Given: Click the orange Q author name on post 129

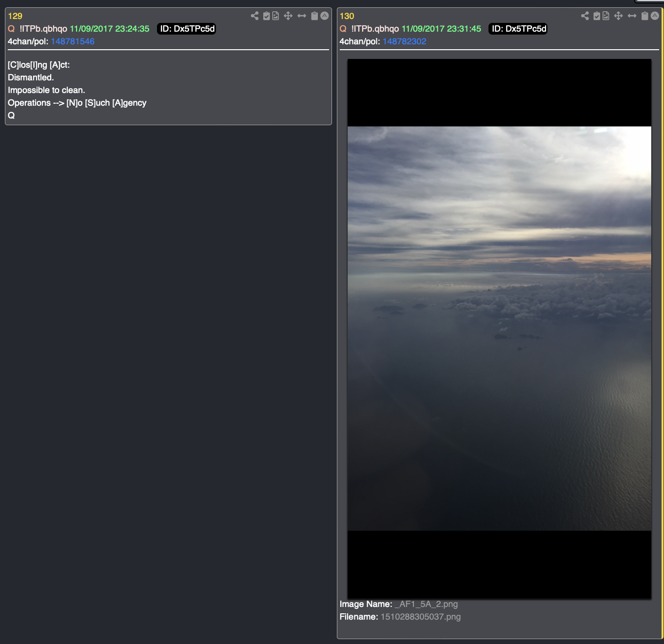Looking at the screenshot, I should (11, 29).
